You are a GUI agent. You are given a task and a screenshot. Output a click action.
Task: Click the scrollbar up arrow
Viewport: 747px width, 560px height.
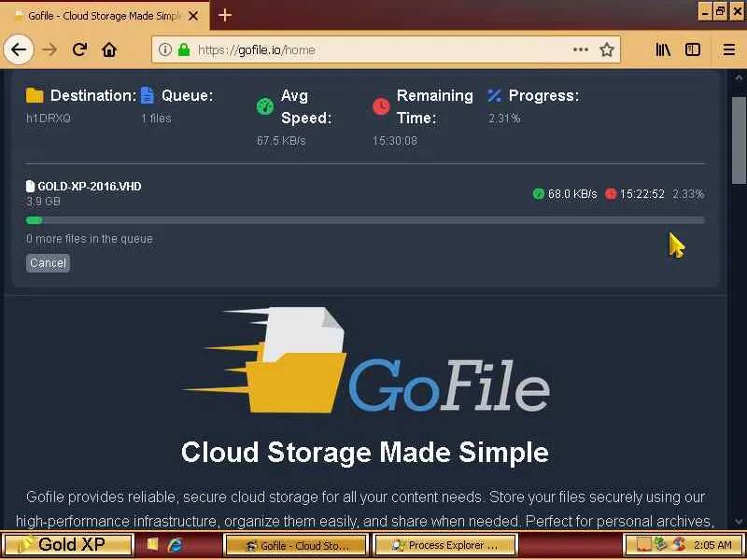[x=739, y=77]
